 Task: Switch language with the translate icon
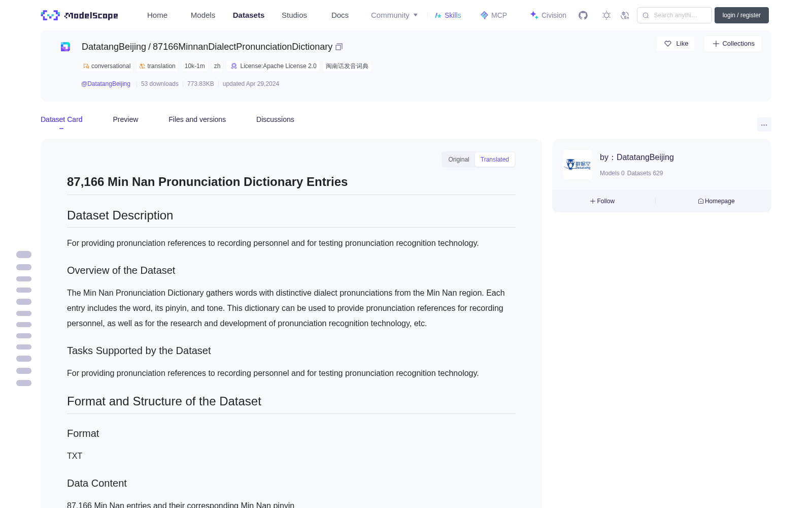(x=625, y=15)
